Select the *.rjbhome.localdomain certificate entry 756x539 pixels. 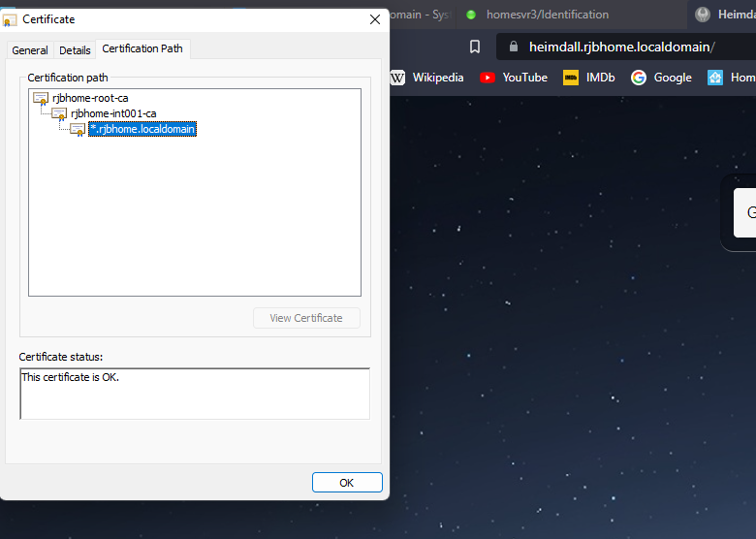coord(142,129)
